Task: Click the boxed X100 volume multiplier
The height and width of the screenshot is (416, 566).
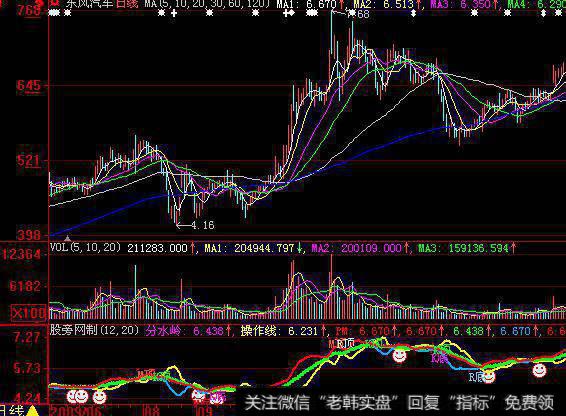Action: [29, 313]
